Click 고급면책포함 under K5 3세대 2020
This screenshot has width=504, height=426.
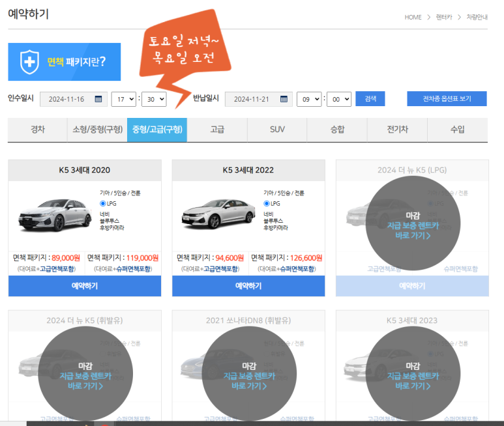coord(57,269)
